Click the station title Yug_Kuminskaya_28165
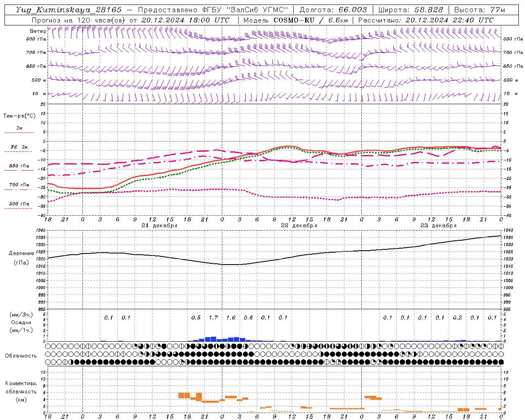Screen dimensions: 525x420 click(68, 10)
